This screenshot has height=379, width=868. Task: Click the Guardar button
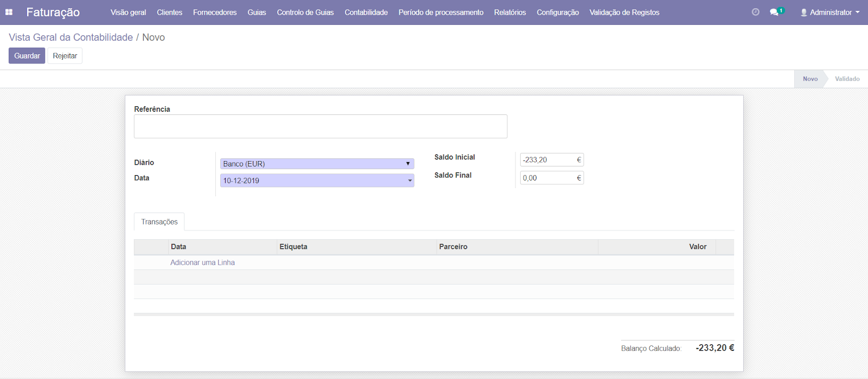tap(27, 56)
